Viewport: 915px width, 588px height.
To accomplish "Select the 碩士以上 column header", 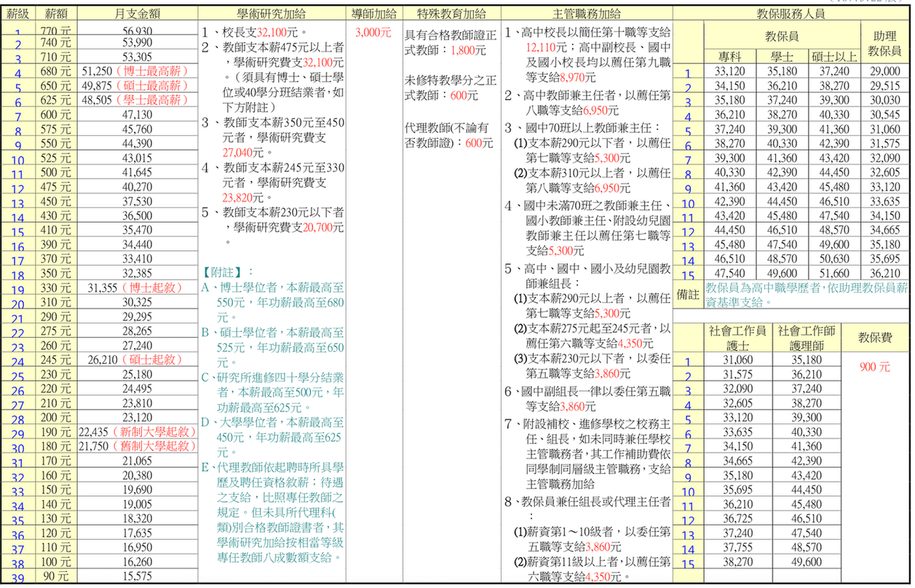I will (834, 57).
